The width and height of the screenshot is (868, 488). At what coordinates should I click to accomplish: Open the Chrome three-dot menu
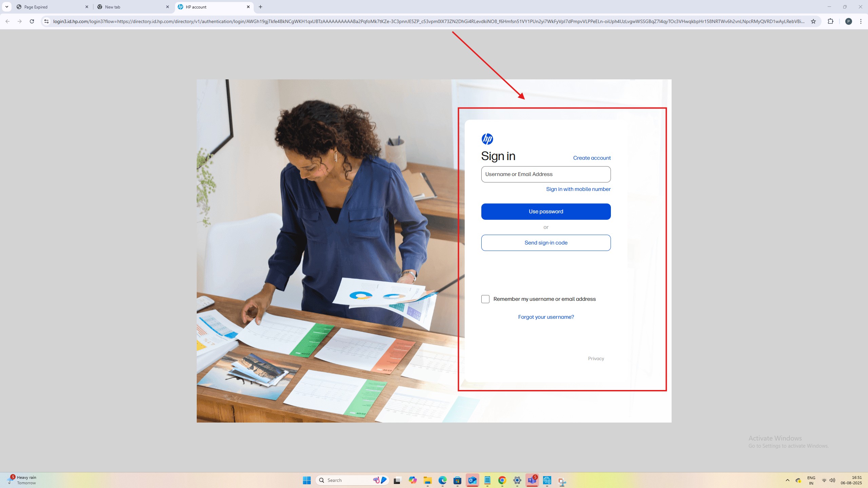861,21
